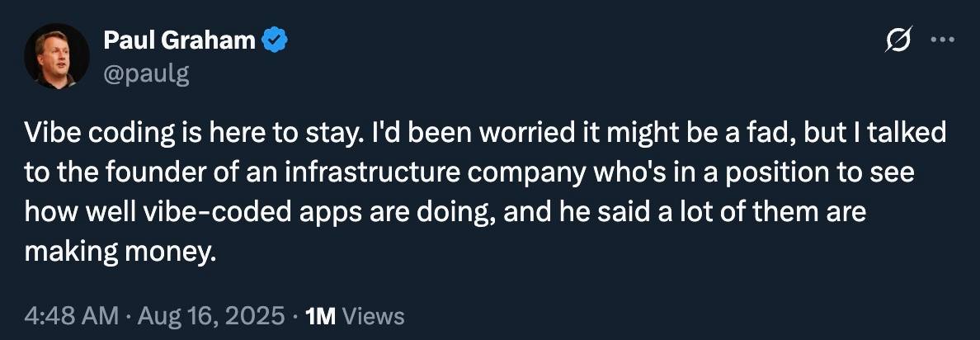Click the sentence "Vibe coding is here to stay"
The width and height of the screenshot is (980, 340).
click(167, 135)
